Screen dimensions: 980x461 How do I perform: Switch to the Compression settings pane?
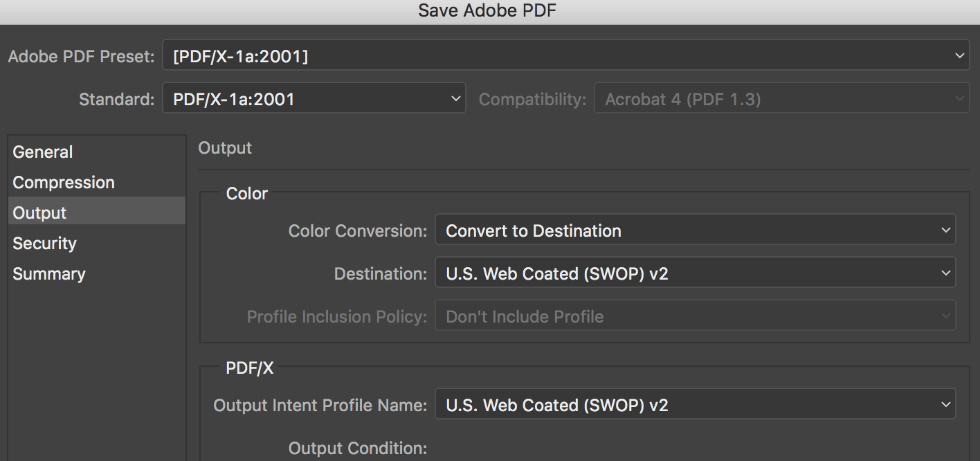click(x=64, y=182)
